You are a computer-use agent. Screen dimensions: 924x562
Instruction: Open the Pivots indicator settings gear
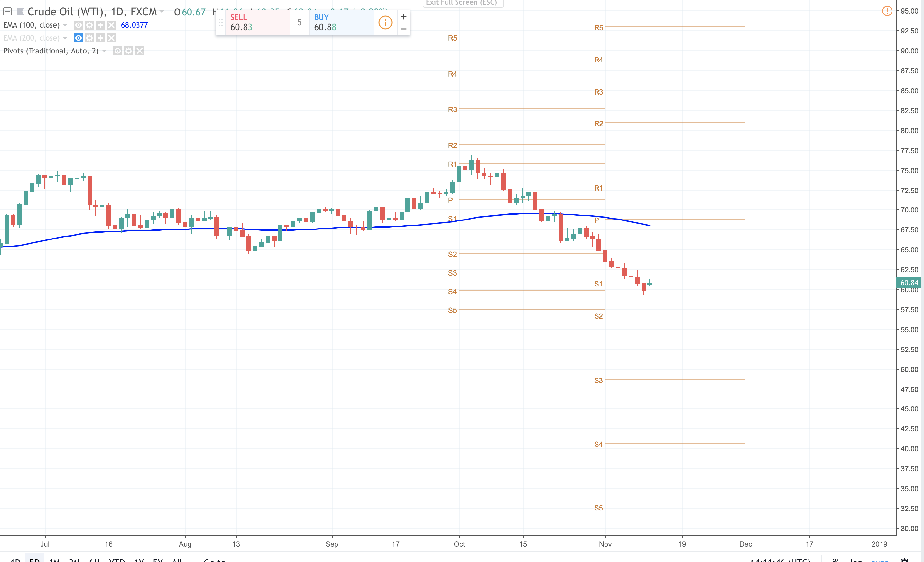129,51
